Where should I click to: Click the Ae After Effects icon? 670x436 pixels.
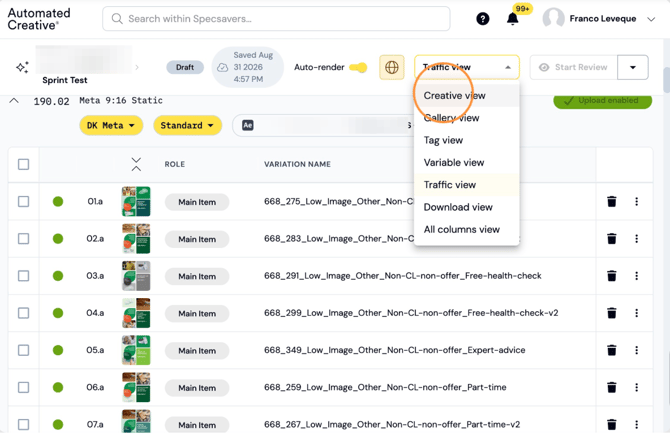pyautogui.click(x=248, y=125)
